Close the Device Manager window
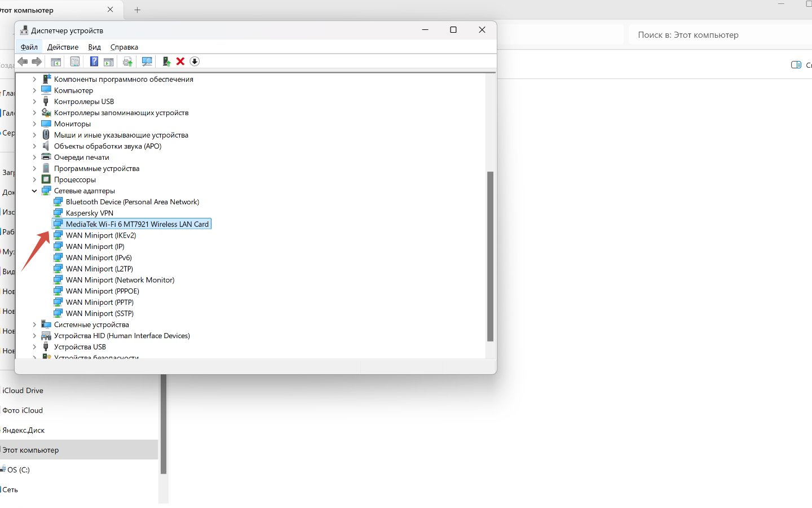The height and width of the screenshot is (508, 812). 482,30
